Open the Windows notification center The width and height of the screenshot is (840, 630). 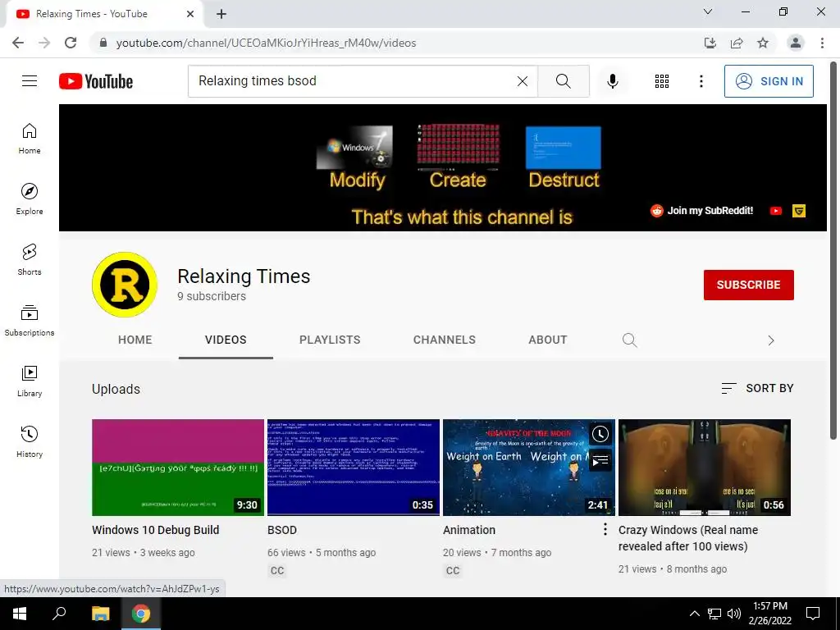coord(813,614)
